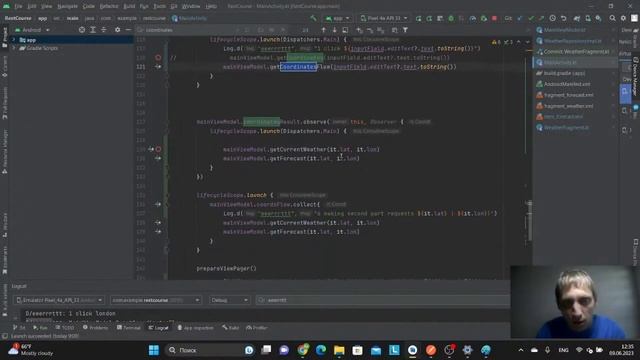The image size is (640, 360).
Task: Open Project panel options gear
Action: click(117, 30)
